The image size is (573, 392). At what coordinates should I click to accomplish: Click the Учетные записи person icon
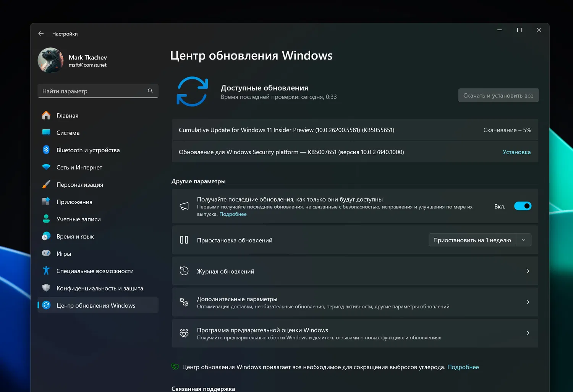46,219
